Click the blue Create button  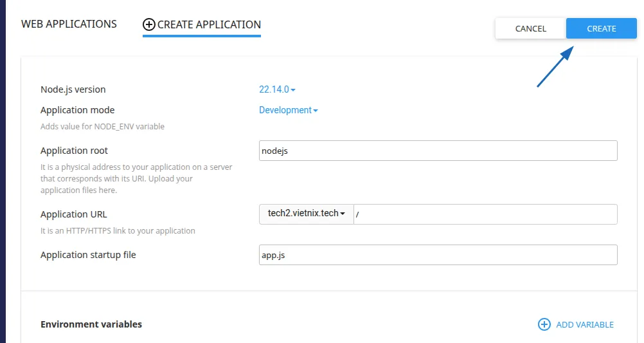[601, 28]
